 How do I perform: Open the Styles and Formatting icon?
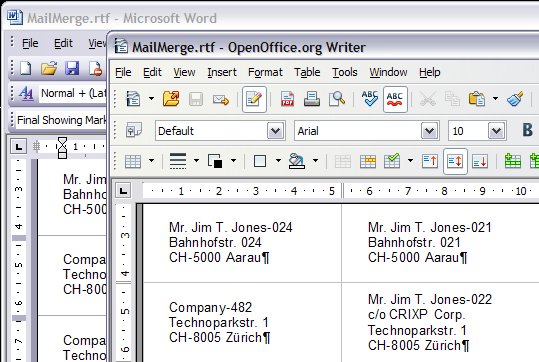pos(134,131)
